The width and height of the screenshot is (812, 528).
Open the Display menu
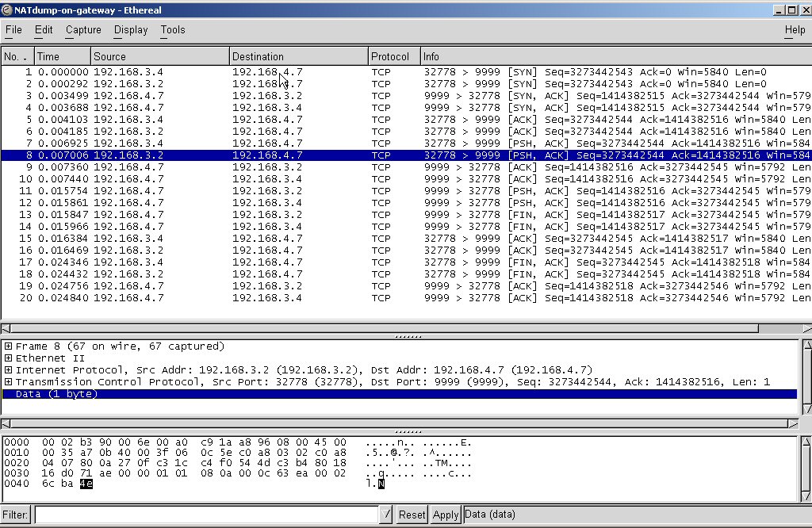pos(131,30)
